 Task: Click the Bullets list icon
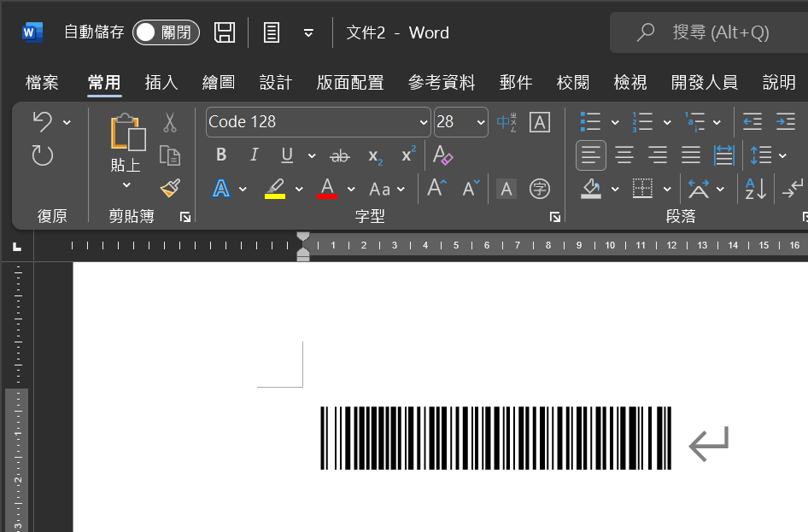point(590,122)
